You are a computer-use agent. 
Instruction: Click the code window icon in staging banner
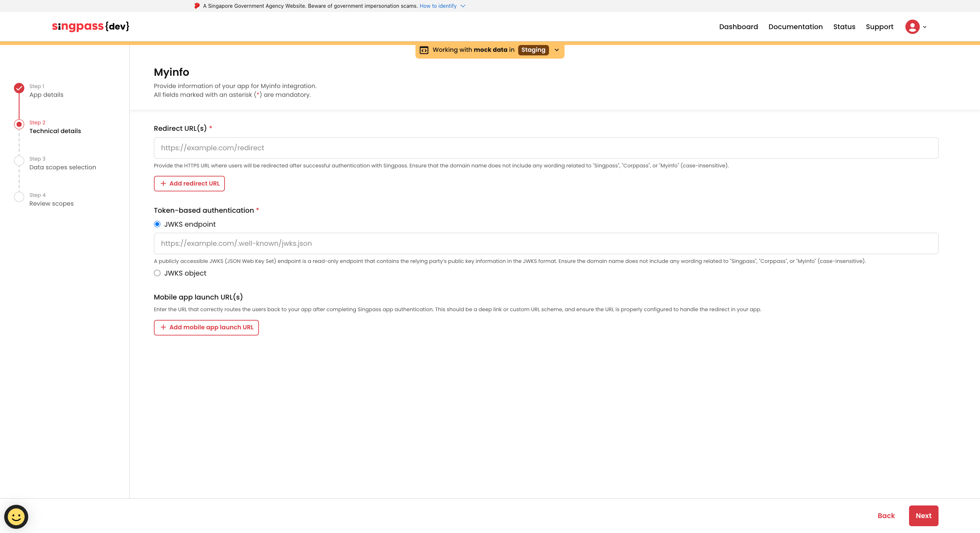[x=424, y=50]
